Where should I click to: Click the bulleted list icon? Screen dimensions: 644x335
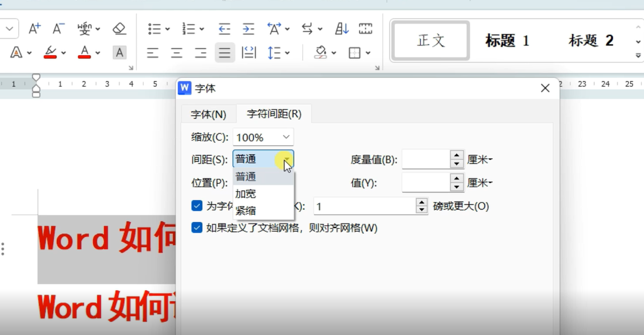click(x=155, y=29)
